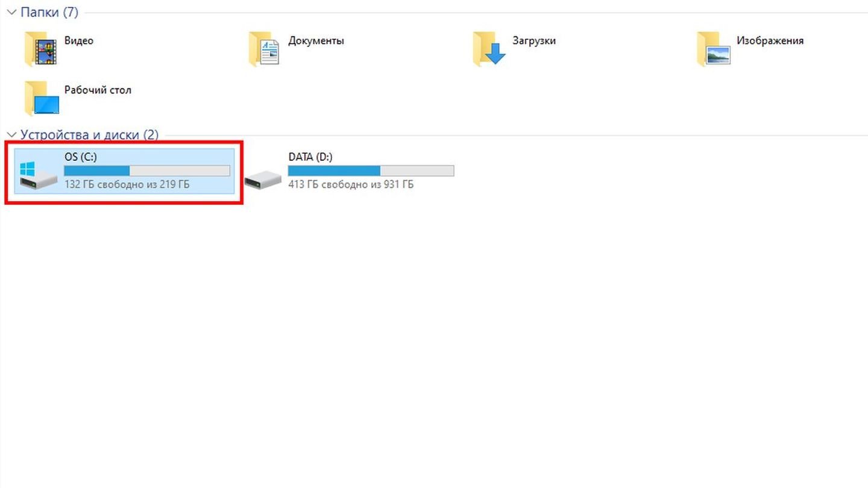The width and height of the screenshot is (868, 488).
Task: Click the Видео folder label
Action: pos(79,41)
